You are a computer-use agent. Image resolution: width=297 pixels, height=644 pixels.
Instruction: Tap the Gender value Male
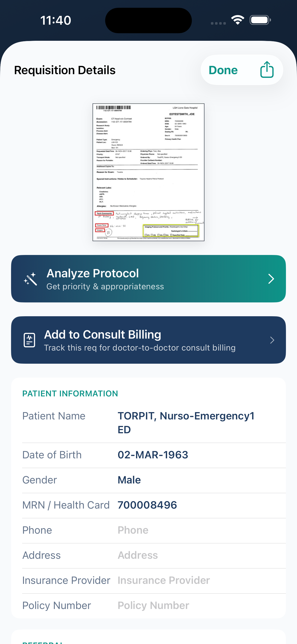[129, 480]
